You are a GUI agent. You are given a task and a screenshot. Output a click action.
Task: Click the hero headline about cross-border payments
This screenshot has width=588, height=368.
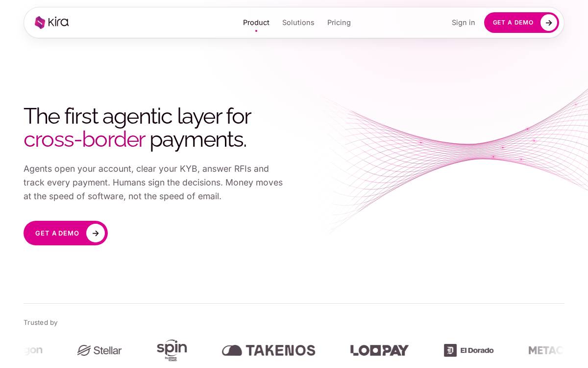[x=137, y=128]
